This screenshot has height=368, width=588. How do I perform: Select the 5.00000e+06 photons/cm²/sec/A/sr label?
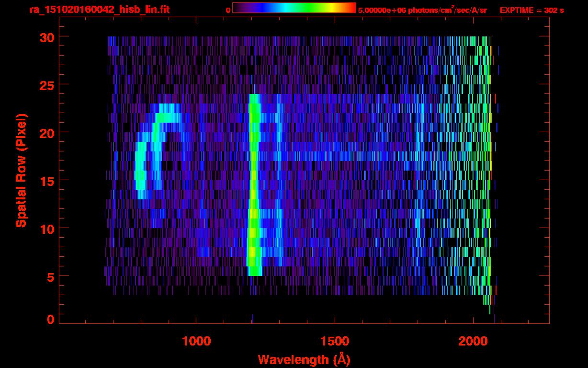422,10
